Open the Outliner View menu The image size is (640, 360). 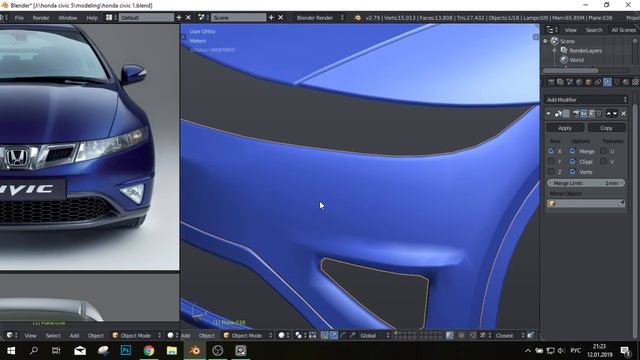(x=570, y=30)
